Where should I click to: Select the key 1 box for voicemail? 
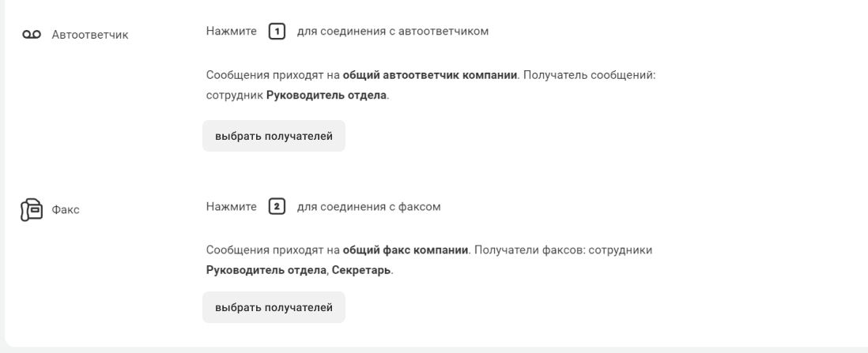point(275,32)
